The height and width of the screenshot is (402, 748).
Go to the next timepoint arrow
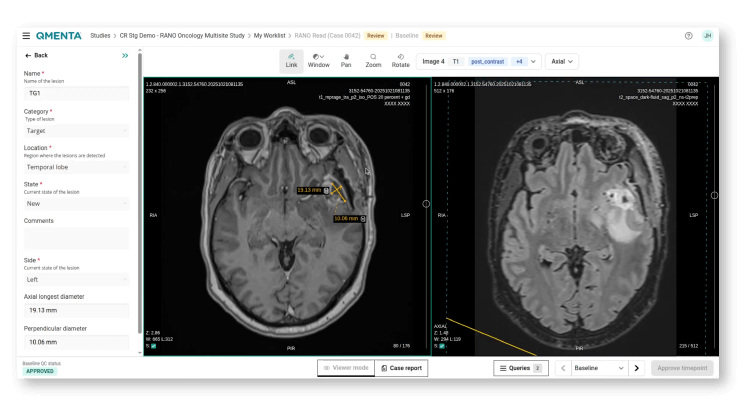point(637,368)
